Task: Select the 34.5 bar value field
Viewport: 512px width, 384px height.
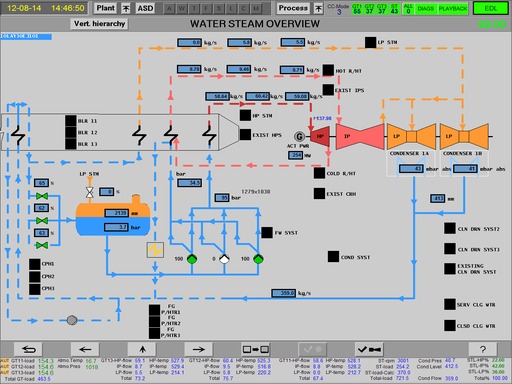Action: [189, 183]
